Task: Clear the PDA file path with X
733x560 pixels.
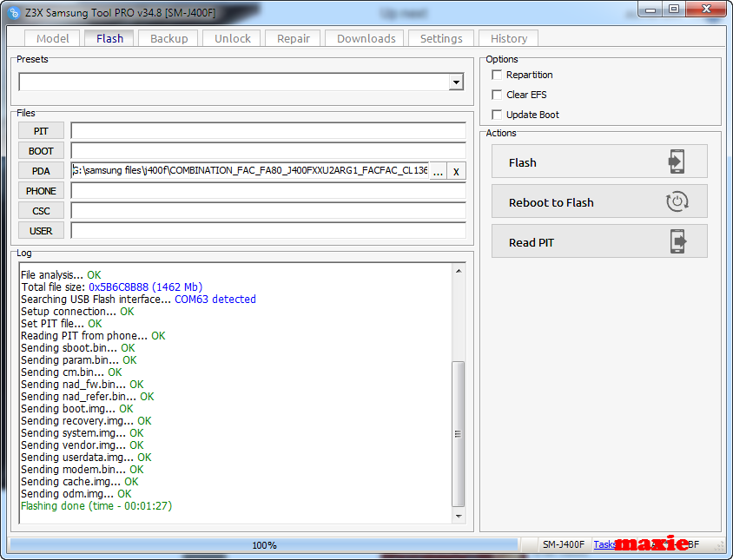Action: [456, 171]
